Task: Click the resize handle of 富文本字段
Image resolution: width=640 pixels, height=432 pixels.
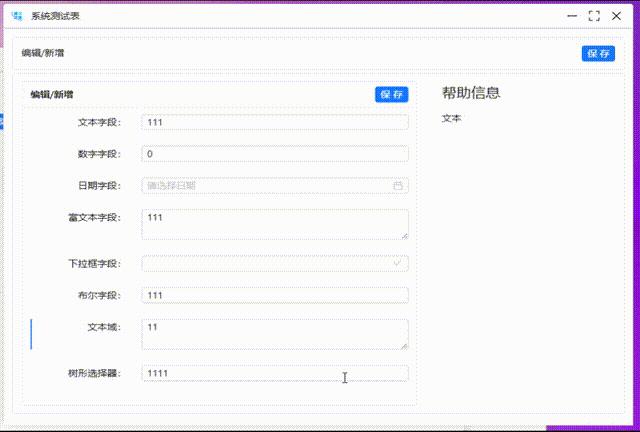Action: (404, 235)
